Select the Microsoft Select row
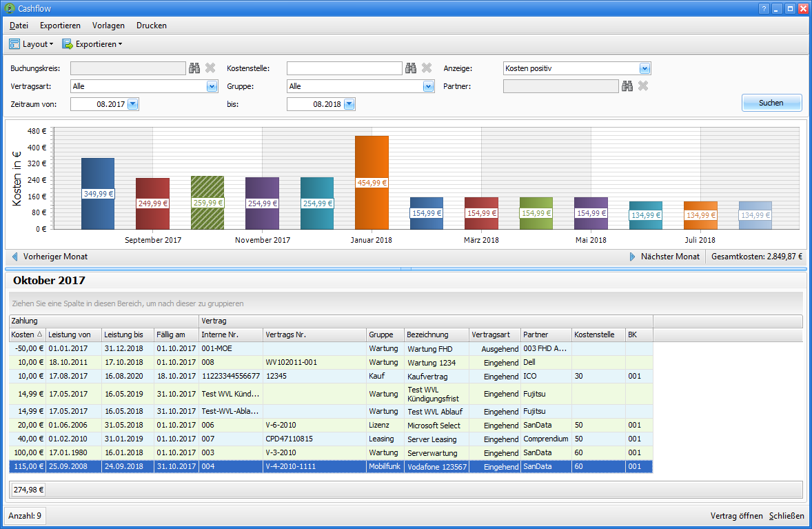 coord(331,425)
